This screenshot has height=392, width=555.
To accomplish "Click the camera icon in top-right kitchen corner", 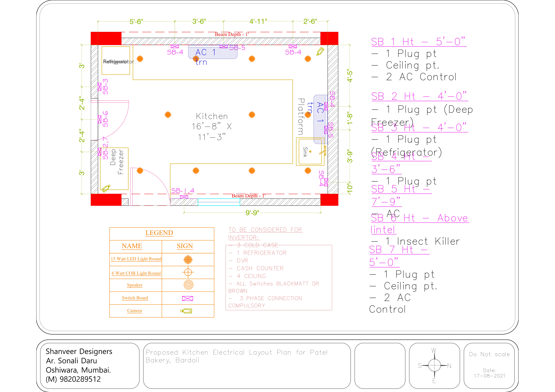I will 320,52.
